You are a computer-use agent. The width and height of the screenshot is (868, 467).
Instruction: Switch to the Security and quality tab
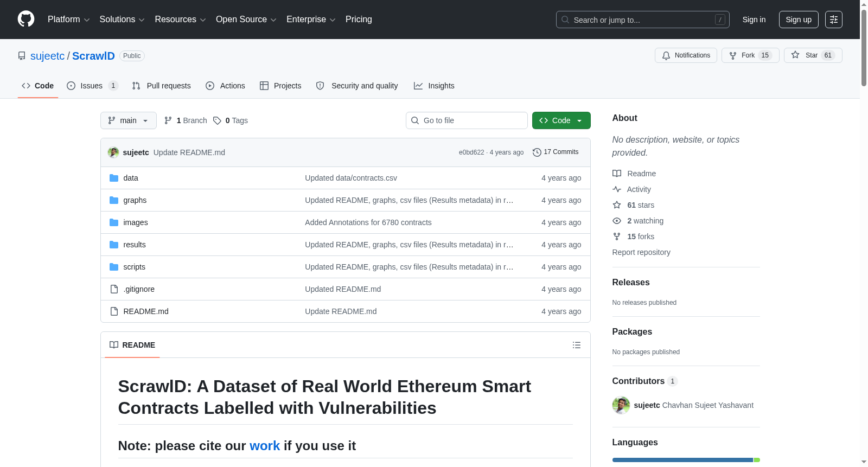pyautogui.click(x=357, y=86)
